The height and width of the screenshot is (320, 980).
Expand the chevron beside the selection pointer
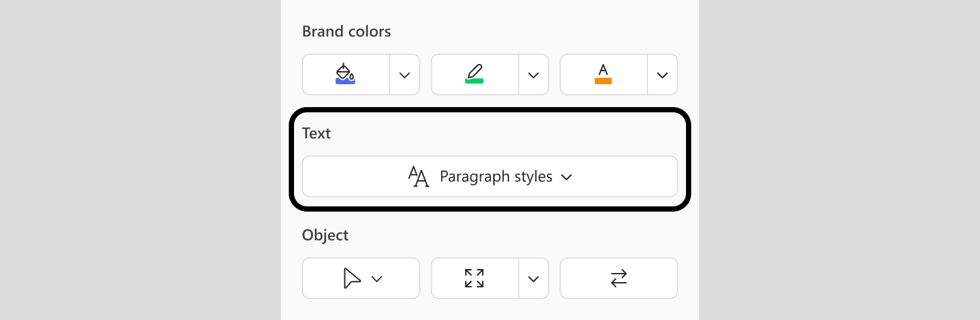pyautogui.click(x=376, y=279)
